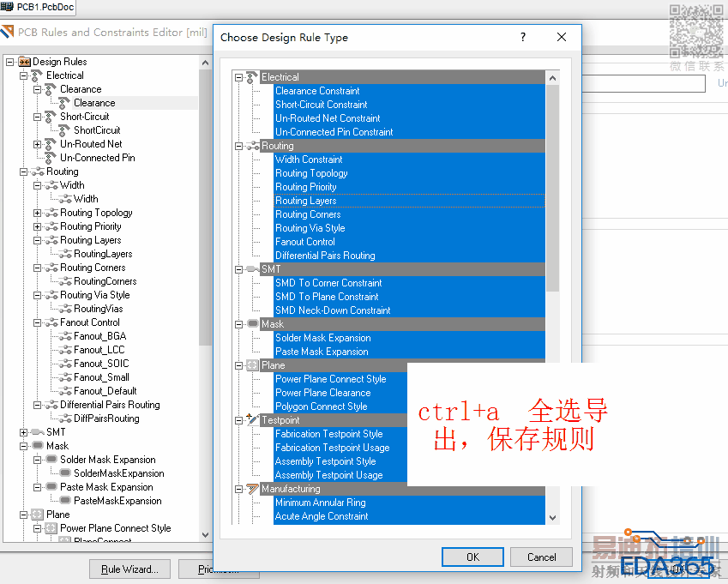Click the Short-Circuit rule icon in the left tree
This screenshot has width=728, height=584.
[x=51, y=117]
